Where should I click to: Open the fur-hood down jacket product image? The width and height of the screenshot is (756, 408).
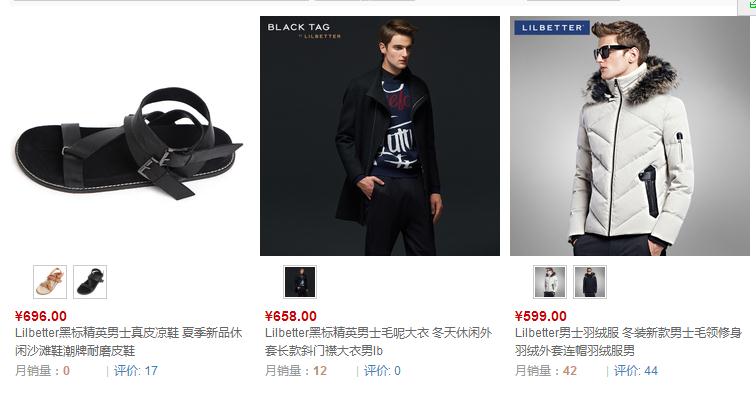[x=630, y=136]
